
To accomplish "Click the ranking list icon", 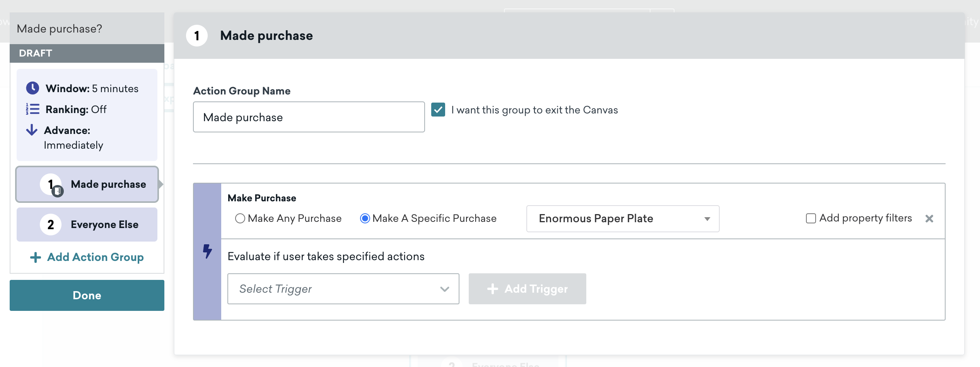I will 32,109.
